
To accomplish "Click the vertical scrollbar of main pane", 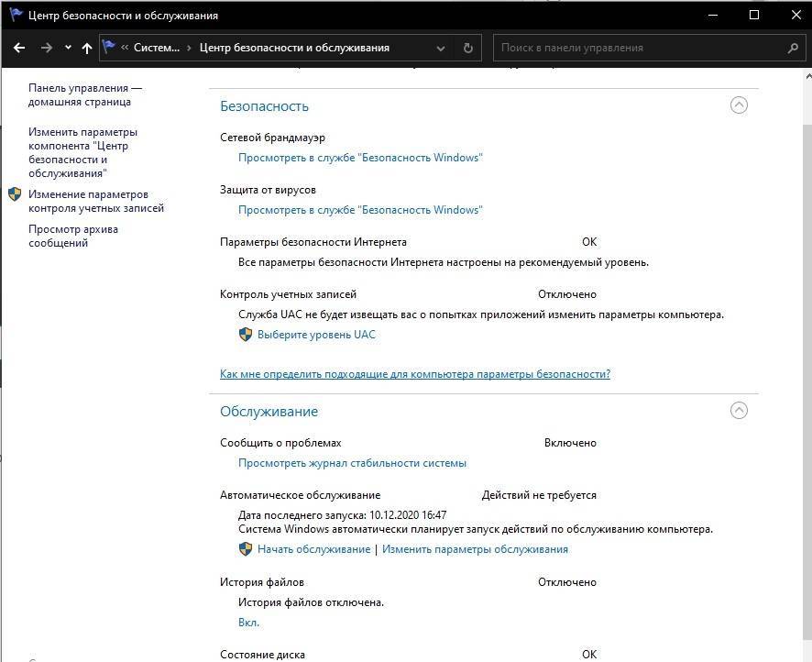I will [804, 367].
